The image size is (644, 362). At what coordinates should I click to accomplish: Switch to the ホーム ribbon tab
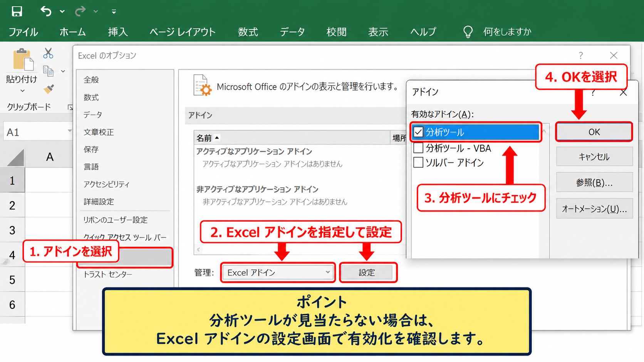pyautogui.click(x=72, y=32)
